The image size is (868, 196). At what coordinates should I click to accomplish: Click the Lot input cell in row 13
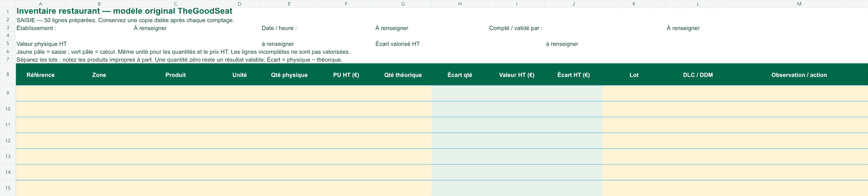[634, 156]
